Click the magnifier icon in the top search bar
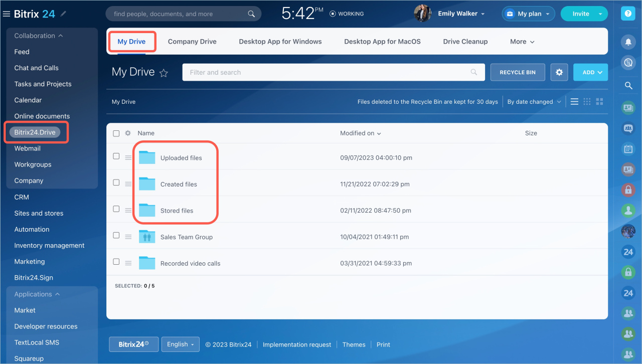Image resolution: width=642 pixels, height=364 pixels. point(252,14)
